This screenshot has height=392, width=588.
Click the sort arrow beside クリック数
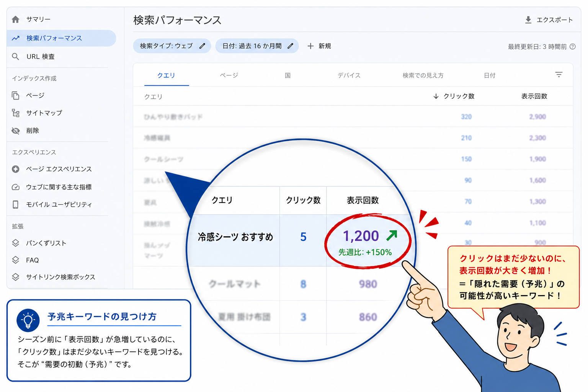436,96
